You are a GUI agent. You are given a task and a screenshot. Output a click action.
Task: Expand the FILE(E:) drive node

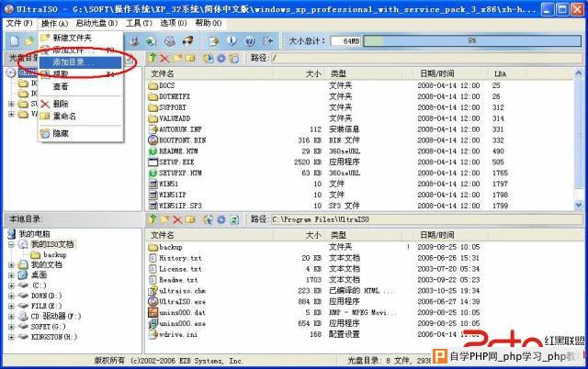click(x=11, y=306)
